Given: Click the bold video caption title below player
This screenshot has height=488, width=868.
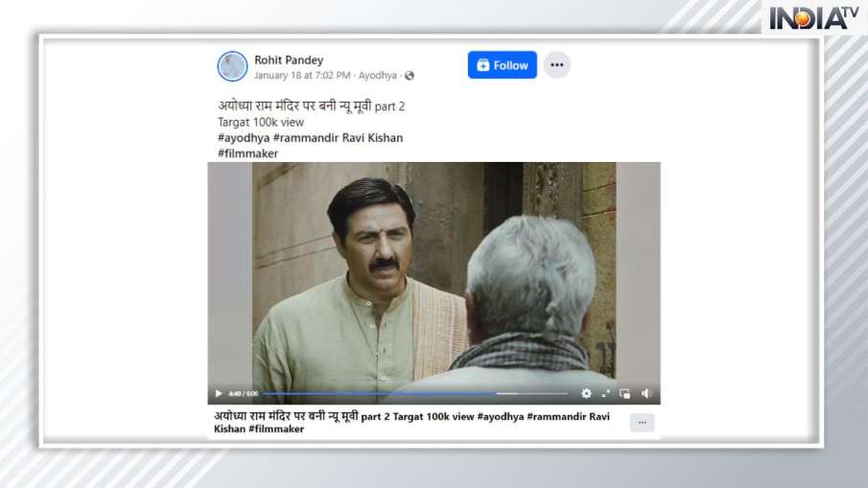Looking at the screenshot, I should [x=411, y=422].
